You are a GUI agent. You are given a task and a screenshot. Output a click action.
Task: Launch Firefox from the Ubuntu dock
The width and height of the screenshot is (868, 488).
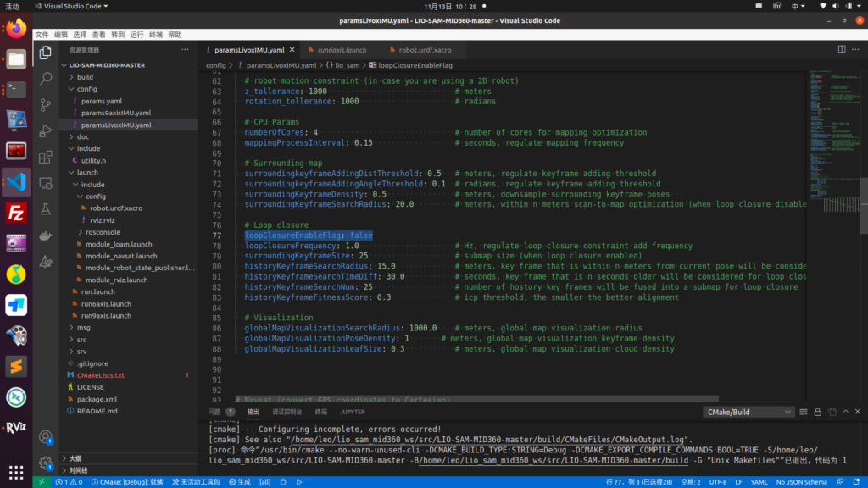pyautogui.click(x=16, y=28)
